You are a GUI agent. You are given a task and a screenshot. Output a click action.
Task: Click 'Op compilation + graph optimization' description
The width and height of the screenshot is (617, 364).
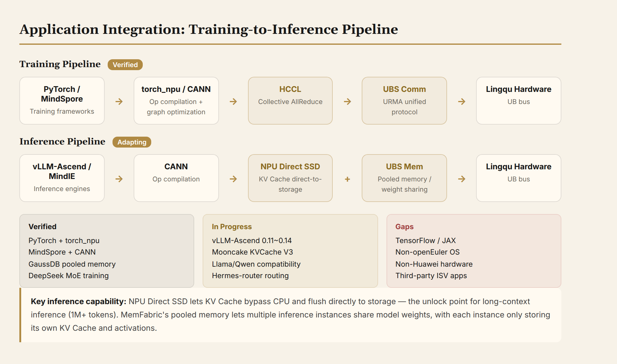click(176, 107)
